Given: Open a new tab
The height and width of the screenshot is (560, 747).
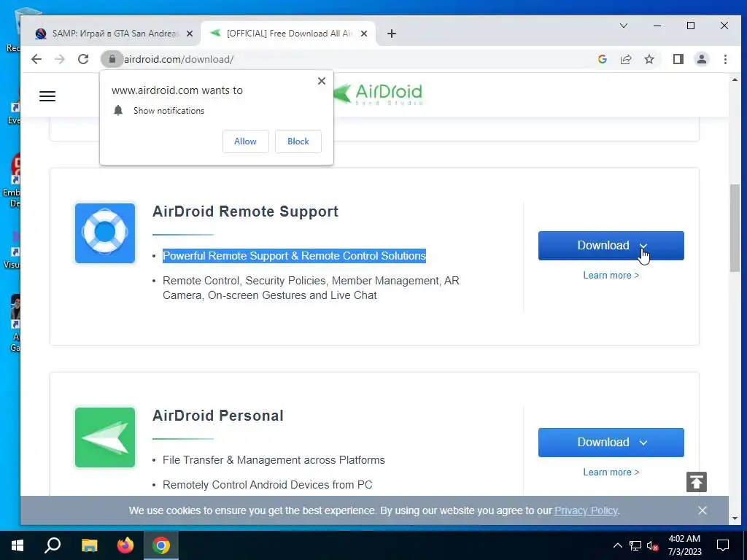Looking at the screenshot, I should (x=391, y=34).
